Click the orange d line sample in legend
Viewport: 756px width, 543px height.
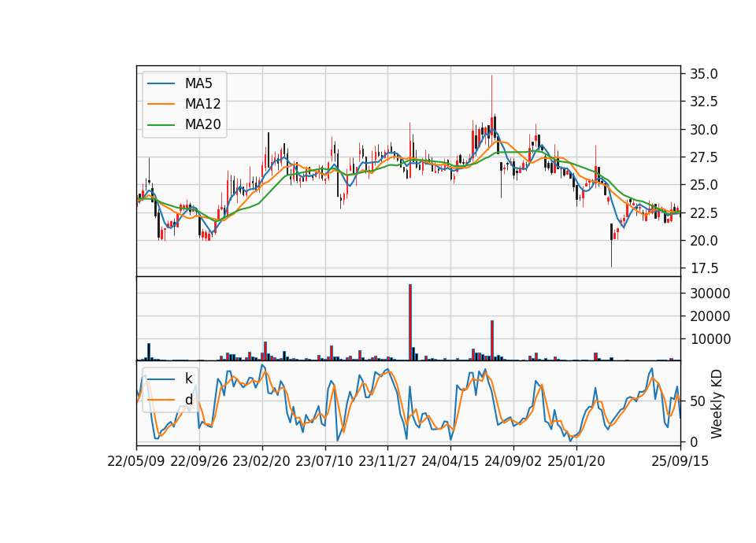161,400
